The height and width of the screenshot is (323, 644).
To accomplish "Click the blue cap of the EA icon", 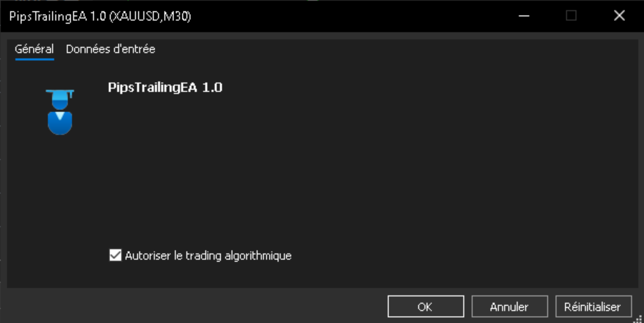I will (60, 99).
